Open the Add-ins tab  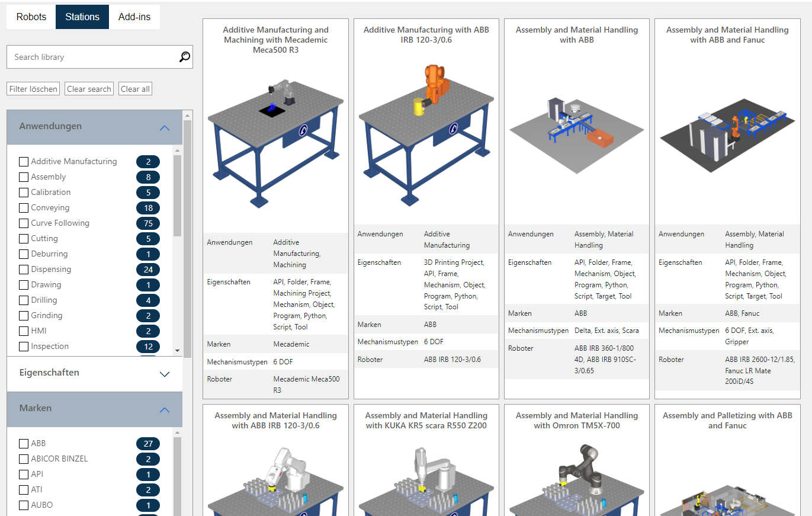coord(134,17)
